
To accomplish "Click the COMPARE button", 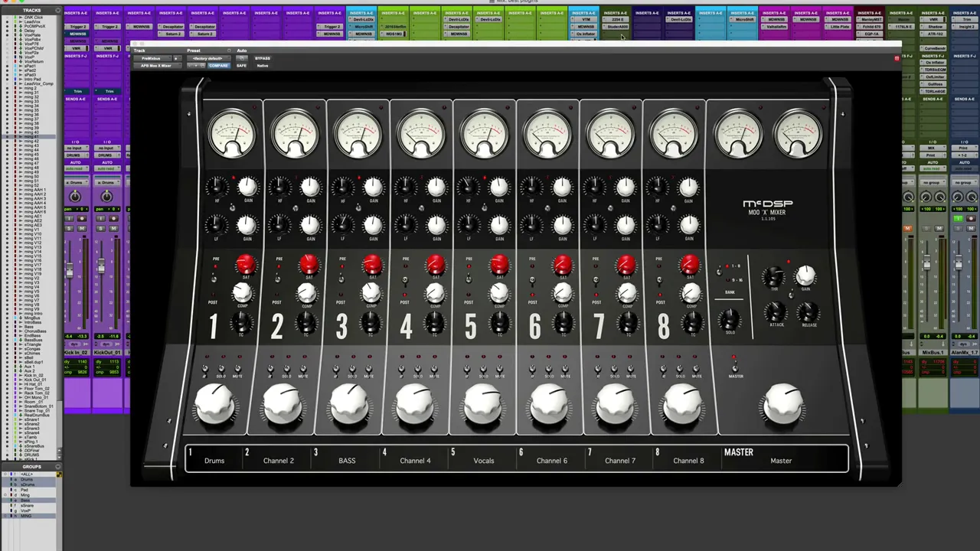I will (218, 66).
